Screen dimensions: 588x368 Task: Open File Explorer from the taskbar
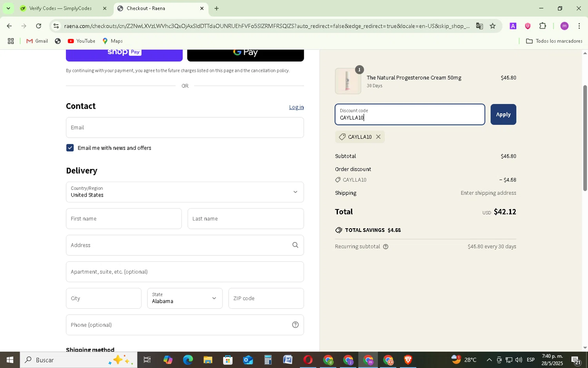208,360
